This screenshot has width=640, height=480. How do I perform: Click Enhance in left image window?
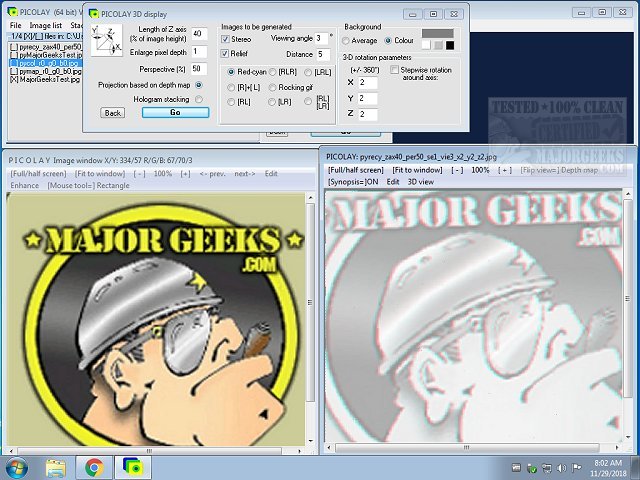[25, 185]
